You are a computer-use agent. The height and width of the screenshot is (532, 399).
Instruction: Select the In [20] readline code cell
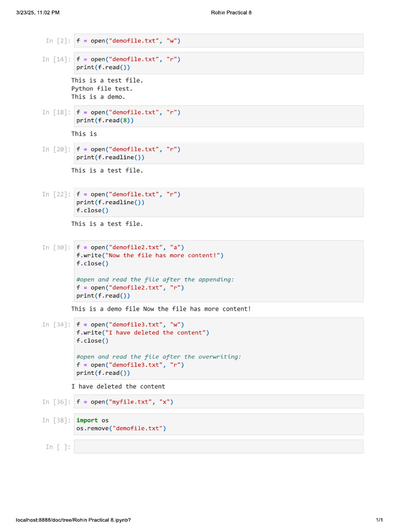pos(219,153)
